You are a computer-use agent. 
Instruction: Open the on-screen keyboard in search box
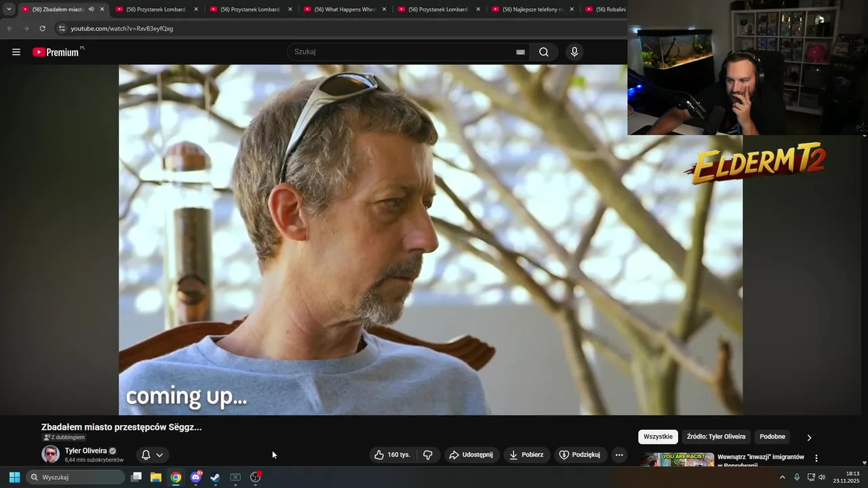tap(520, 52)
